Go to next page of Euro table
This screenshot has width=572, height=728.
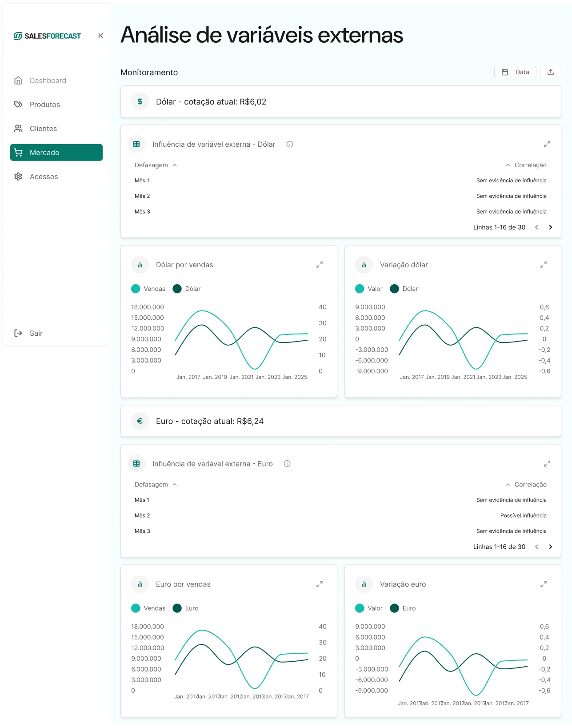(551, 547)
